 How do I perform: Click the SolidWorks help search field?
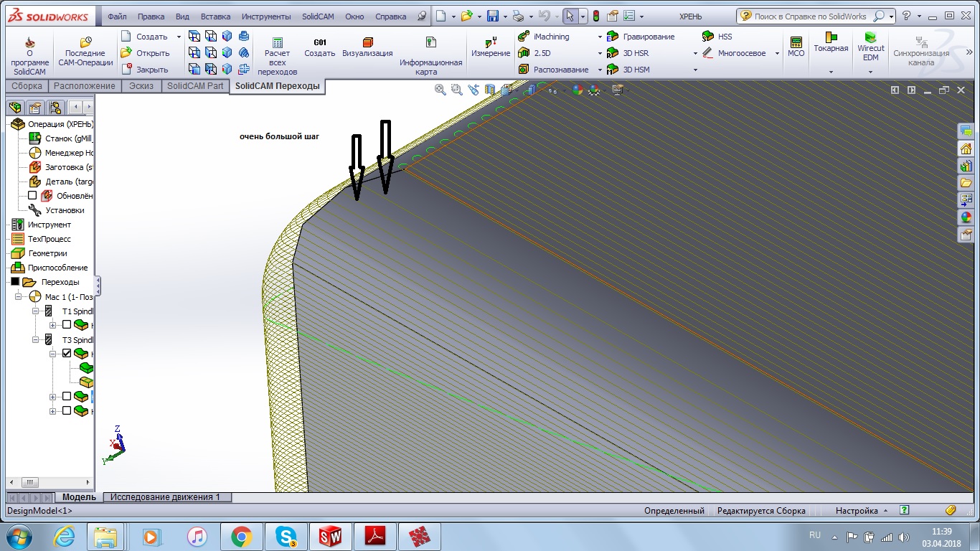point(810,17)
